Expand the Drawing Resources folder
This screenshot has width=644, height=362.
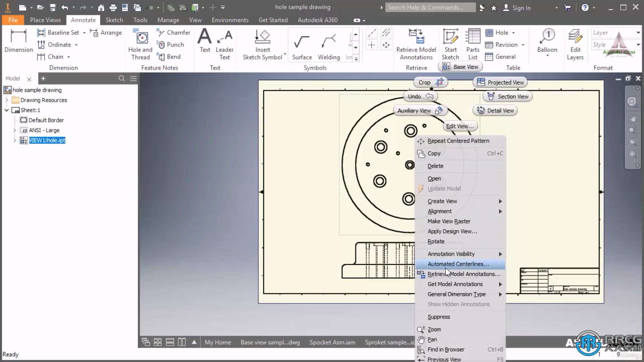pyautogui.click(x=7, y=100)
